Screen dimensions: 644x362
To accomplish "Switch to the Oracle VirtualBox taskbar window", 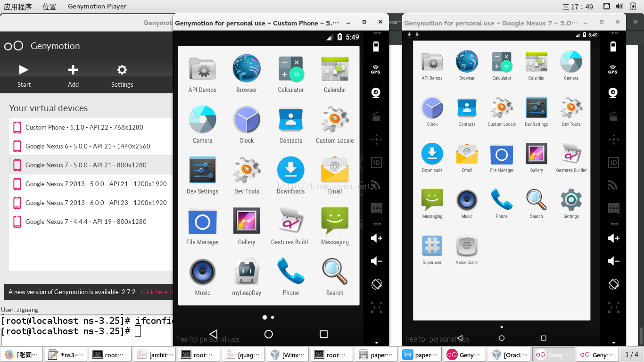I will point(510,354).
